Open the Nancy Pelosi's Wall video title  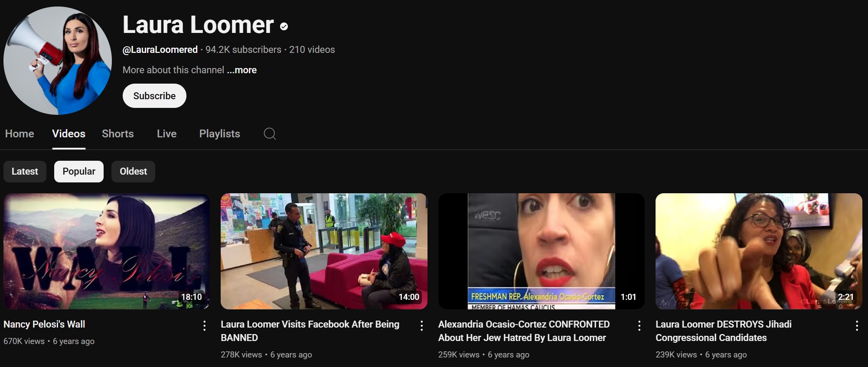pos(44,324)
